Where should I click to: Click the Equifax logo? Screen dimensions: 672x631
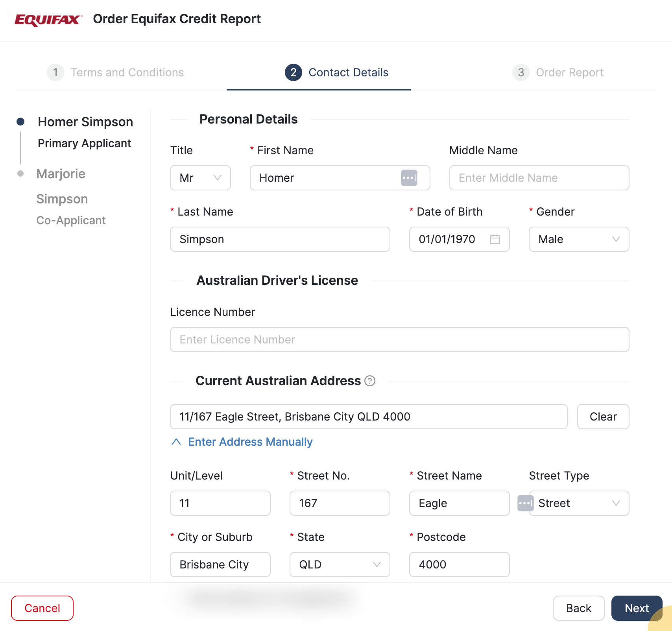point(48,19)
